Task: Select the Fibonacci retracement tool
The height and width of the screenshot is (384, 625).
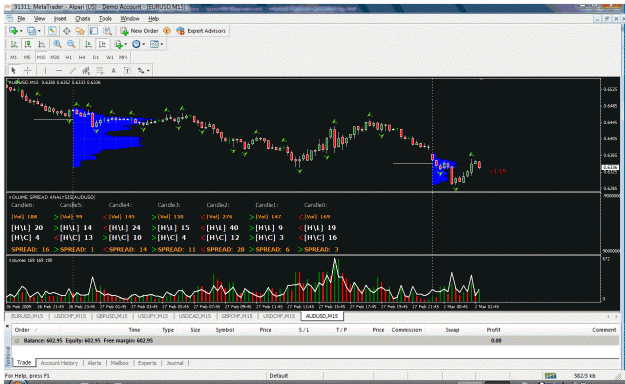Action: (x=100, y=71)
